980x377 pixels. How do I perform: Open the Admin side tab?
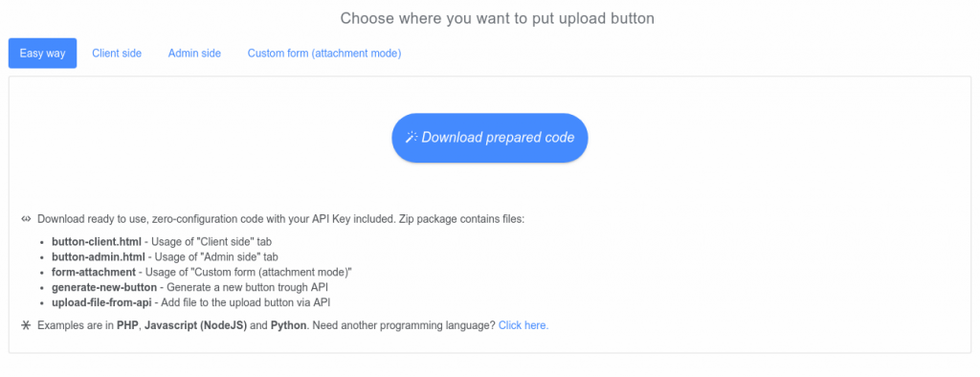pyautogui.click(x=194, y=54)
